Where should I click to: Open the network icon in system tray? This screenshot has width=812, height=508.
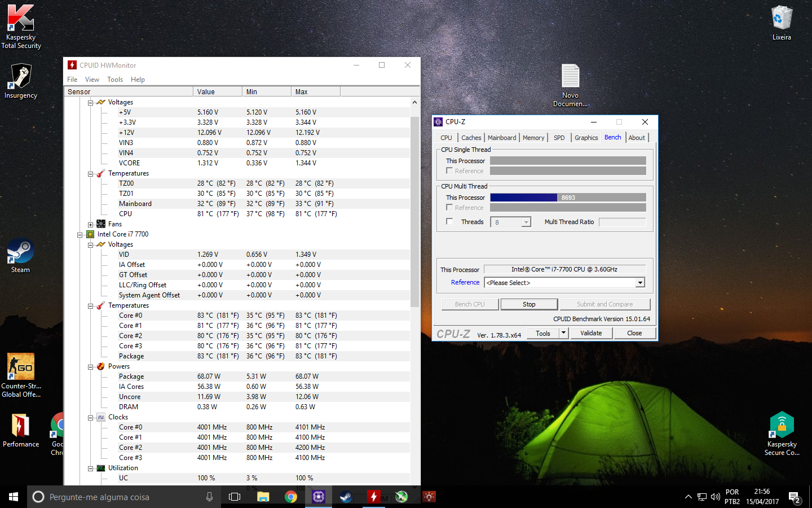coord(702,497)
